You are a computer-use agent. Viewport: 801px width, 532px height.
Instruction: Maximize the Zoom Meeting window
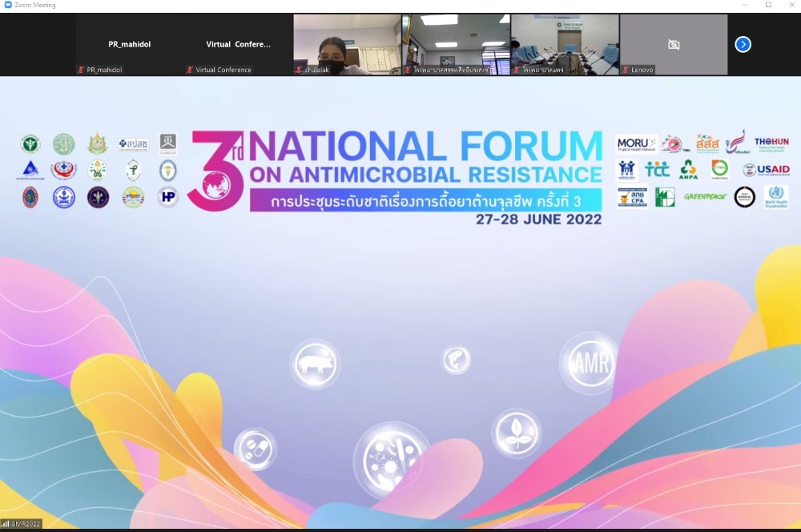[x=768, y=5]
